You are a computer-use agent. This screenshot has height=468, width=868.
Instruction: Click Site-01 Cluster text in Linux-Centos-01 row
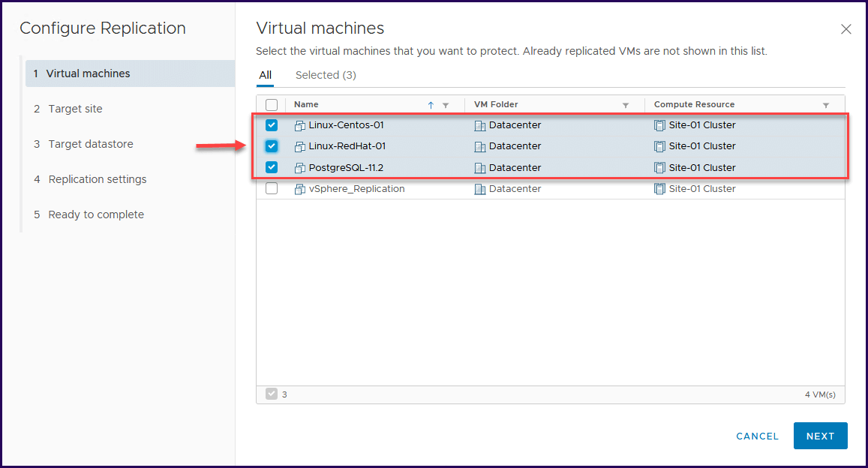(702, 125)
